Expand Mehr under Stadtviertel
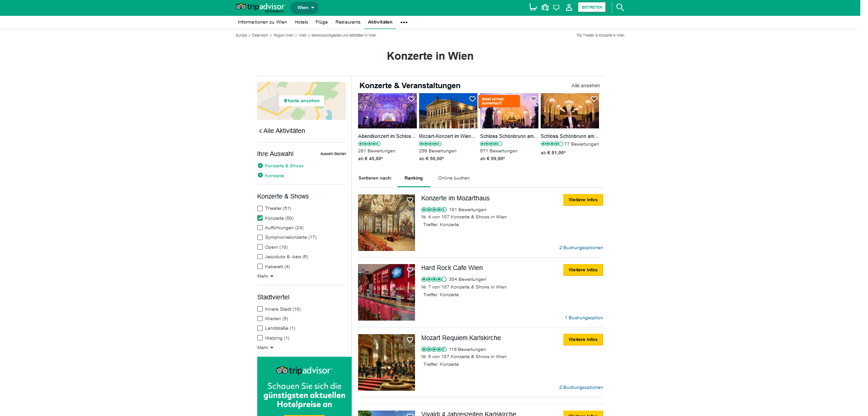The height and width of the screenshot is (416, 868). (265, 348)
